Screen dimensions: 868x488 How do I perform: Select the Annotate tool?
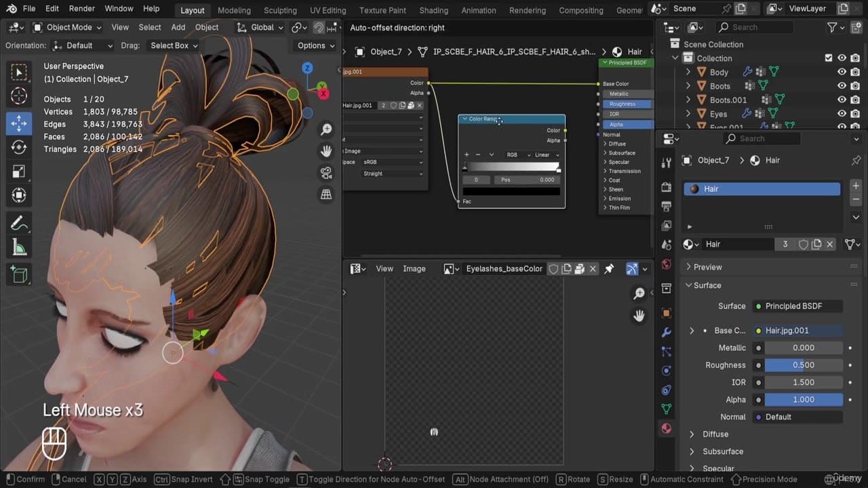19,224
